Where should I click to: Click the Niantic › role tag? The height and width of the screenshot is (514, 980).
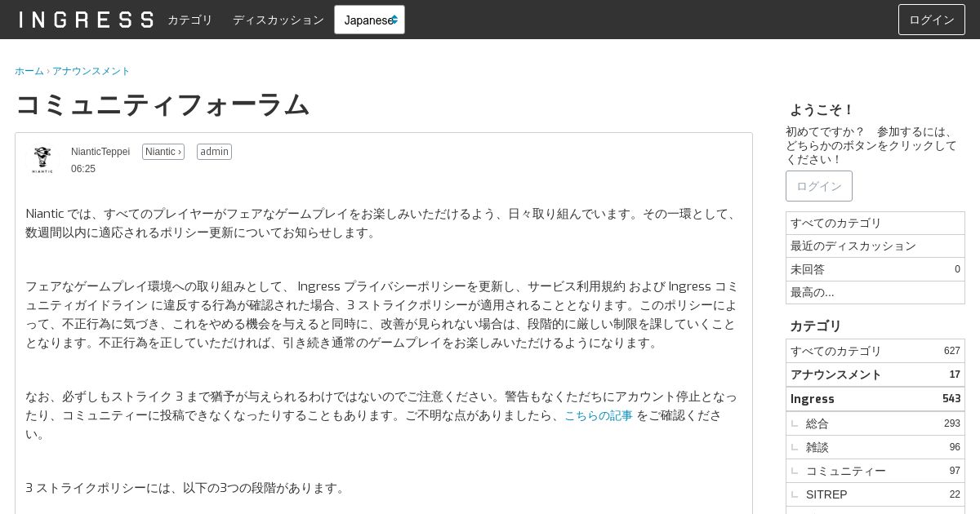click(x=163, y=152)
